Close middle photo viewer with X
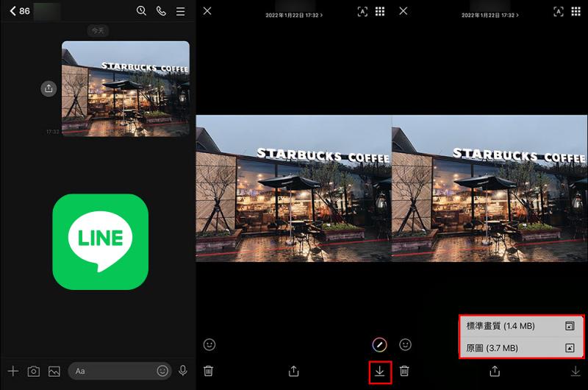This screenshot has width=588, height=390. pyautogui.click(x=207, y=11)
